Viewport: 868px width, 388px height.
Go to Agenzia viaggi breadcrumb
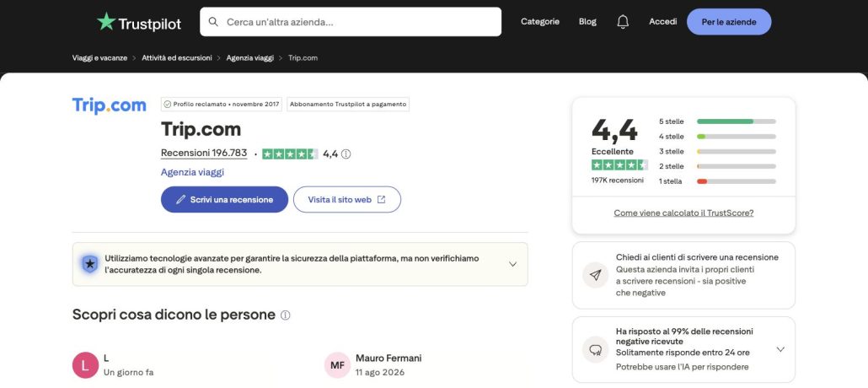tap(249, 57)
